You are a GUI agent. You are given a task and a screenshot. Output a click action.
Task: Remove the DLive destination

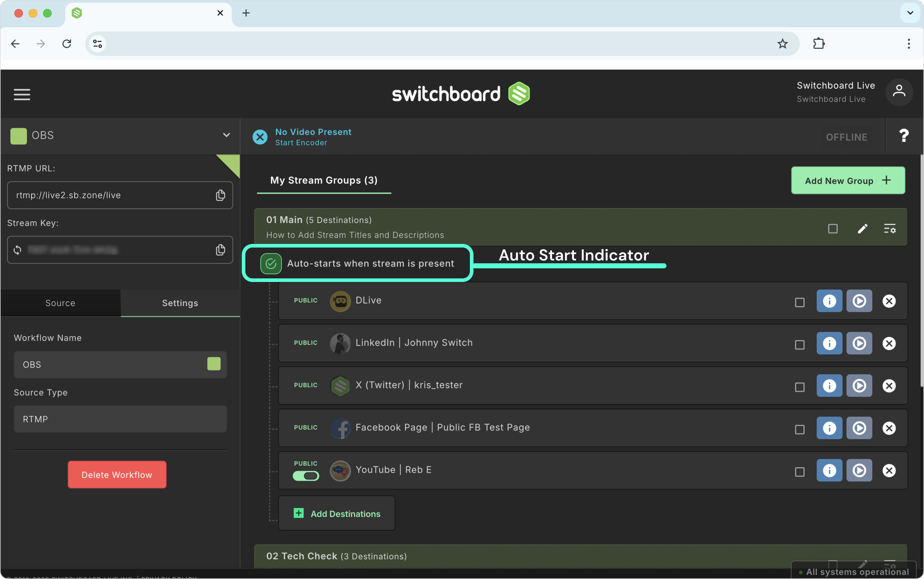coord(889,301)
